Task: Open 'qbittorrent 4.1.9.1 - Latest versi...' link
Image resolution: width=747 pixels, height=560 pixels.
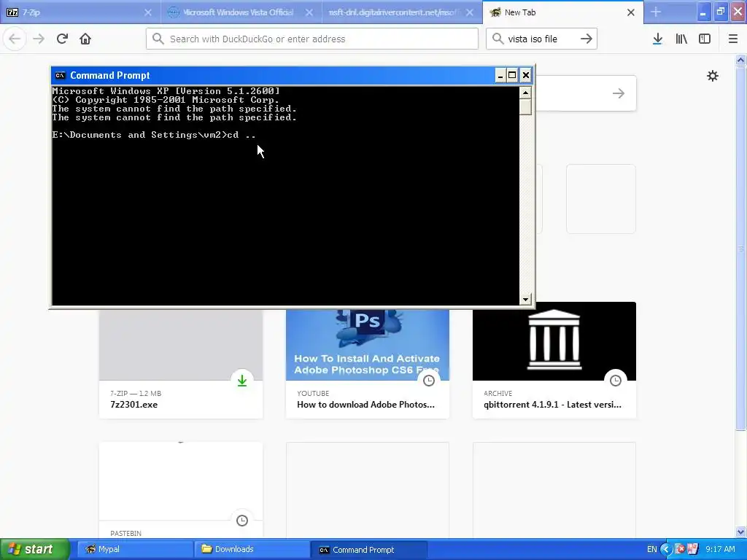Action: [553, 404]
